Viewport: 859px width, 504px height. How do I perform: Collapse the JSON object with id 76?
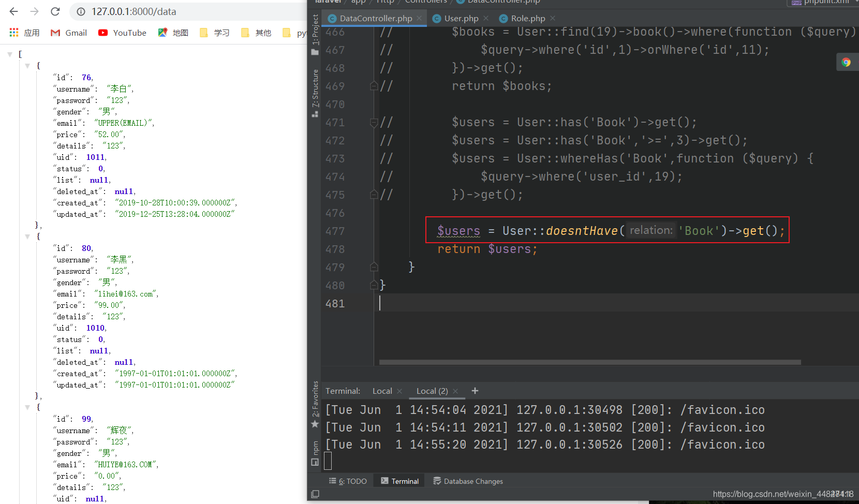[27, 66]
